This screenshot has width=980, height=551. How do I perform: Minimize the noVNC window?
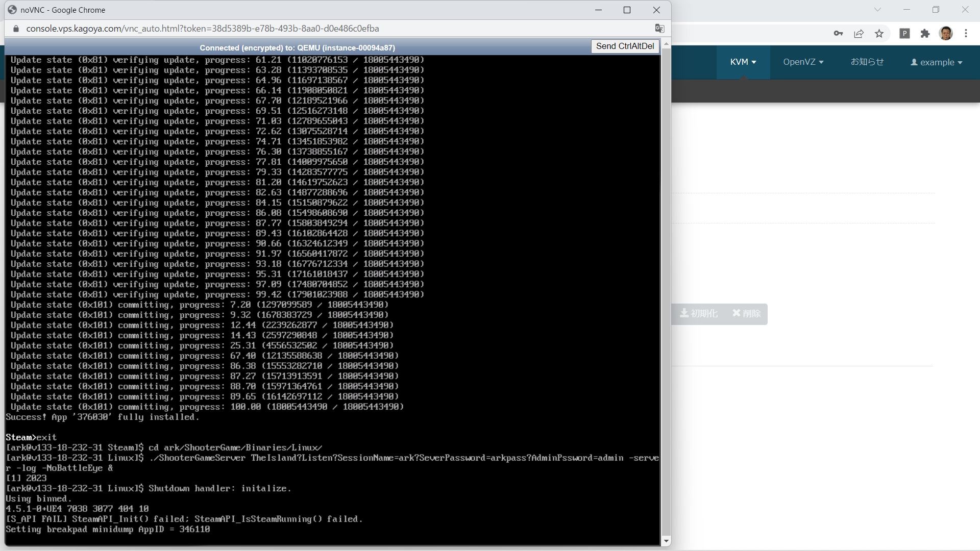[x=598, y=10]
